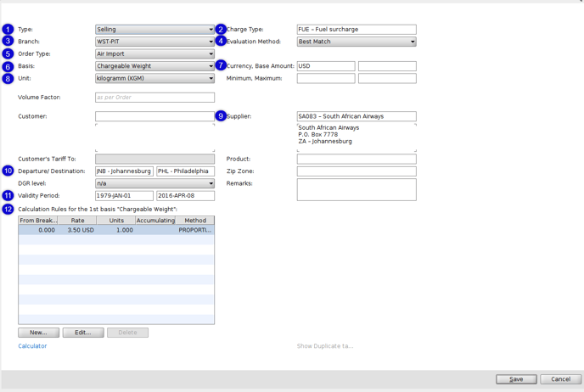This screenshot has height=392, width=584.
Task: Open the Order Type dropdown (Air Import)
Action: click(x=154, y=54)
